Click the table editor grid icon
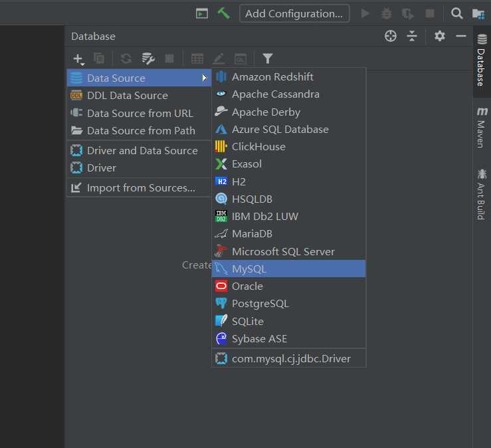Screen dimensions: 491x448 (x=197, y=58)
